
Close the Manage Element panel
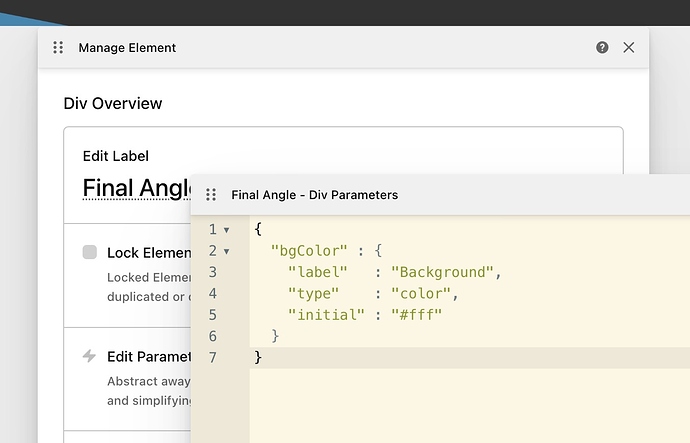(629, 47)
